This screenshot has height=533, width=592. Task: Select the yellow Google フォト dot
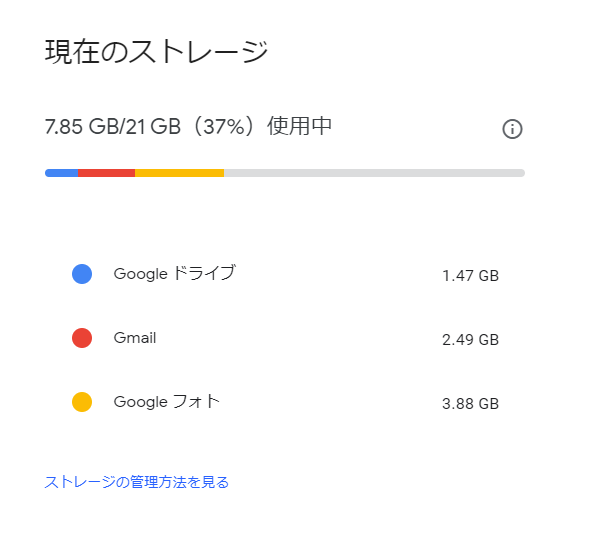(x=82, y=402)
